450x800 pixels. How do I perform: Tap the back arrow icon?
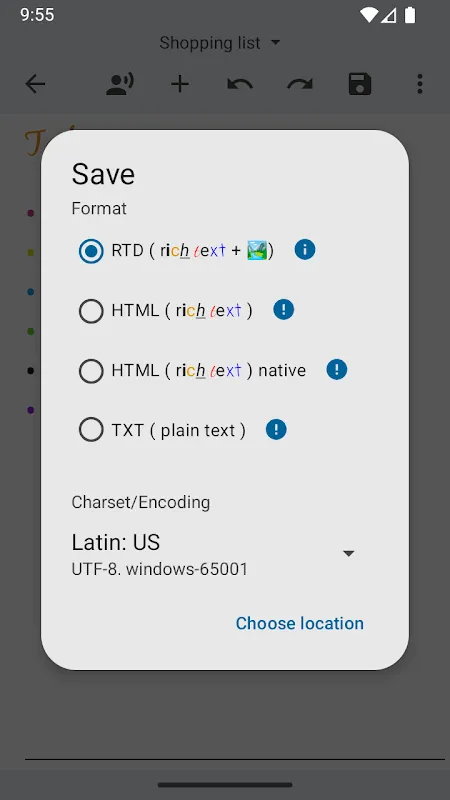(x=36, y=84)
